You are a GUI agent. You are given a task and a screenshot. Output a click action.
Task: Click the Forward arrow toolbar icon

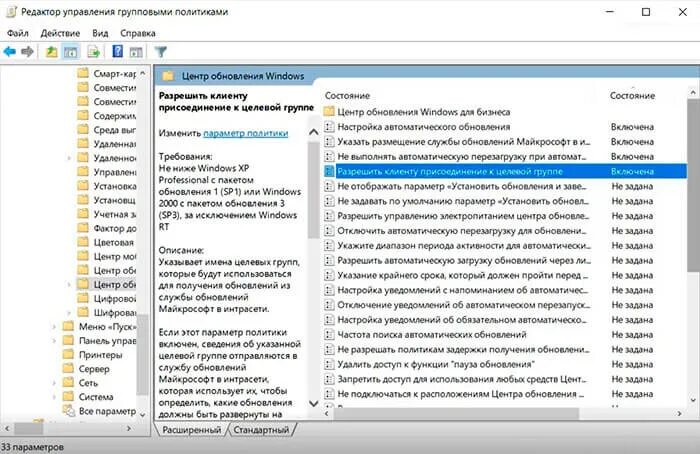coord(28,52)
